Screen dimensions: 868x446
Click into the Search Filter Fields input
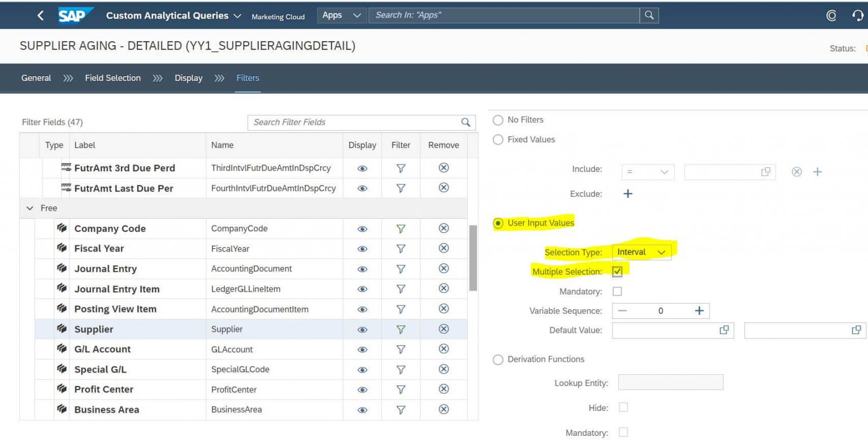click(350, 122)
